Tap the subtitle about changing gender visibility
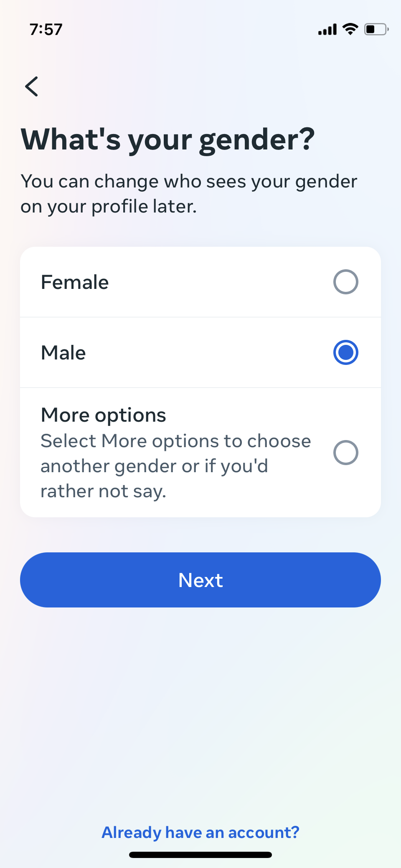Screen dimensions: 401x868 click(x=189, y=194)
